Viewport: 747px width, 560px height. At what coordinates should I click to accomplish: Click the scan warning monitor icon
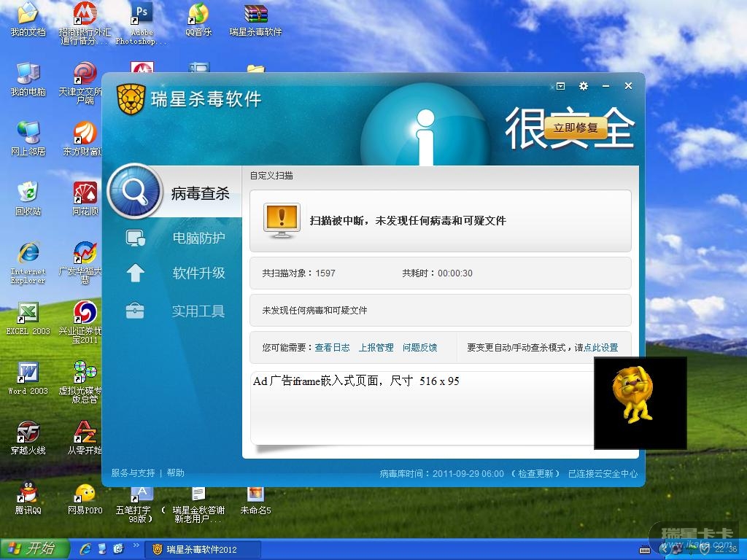point(282,220)
